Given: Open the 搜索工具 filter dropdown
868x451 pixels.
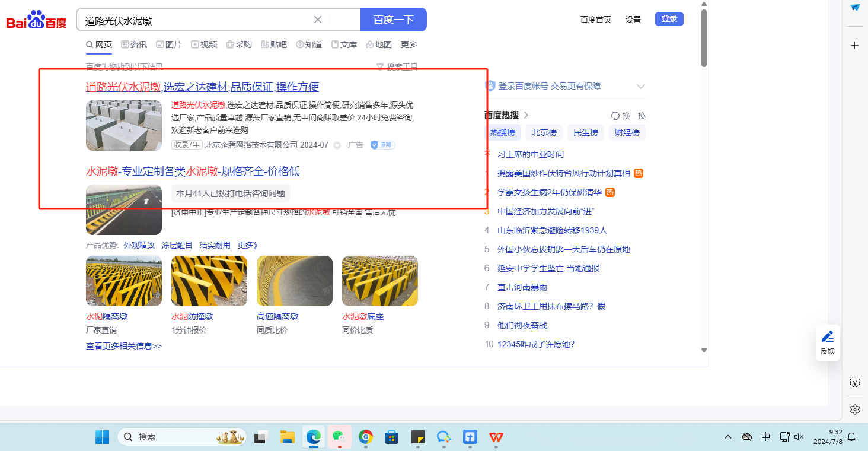Looking at the screenshot, I should pos(397,67).
